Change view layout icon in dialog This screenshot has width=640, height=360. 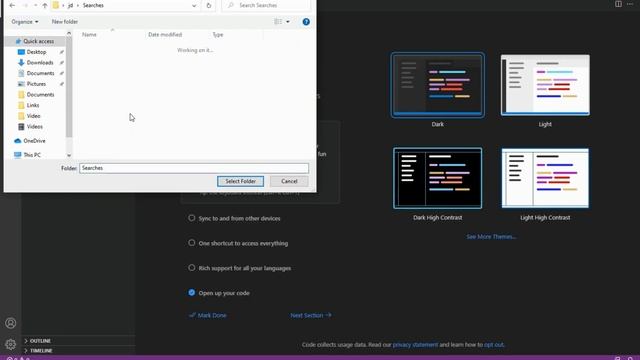tap(278, 22)
